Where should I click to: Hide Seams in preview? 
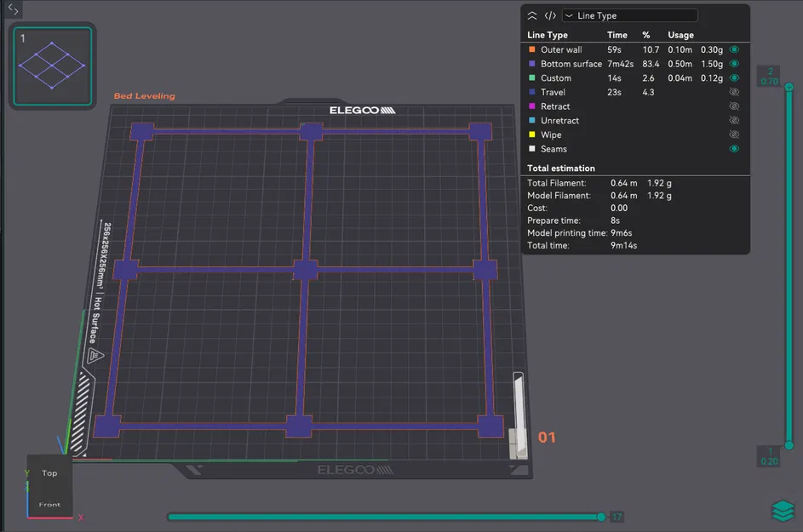coord(734,149)
